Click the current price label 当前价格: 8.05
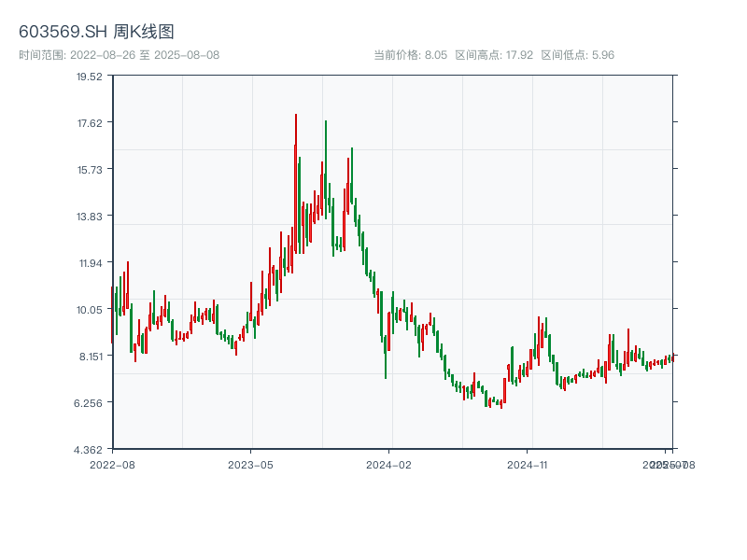The image size is (747, 560). 410,55
